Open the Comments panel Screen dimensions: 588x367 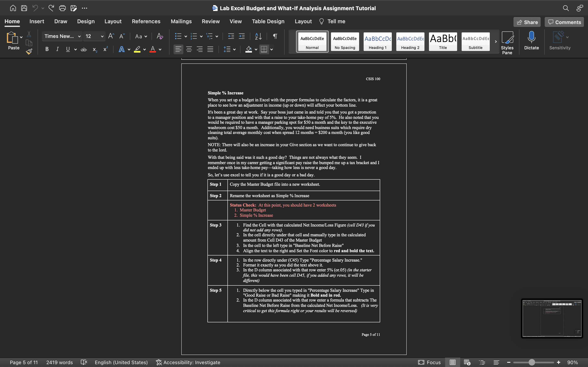[564, 22]
